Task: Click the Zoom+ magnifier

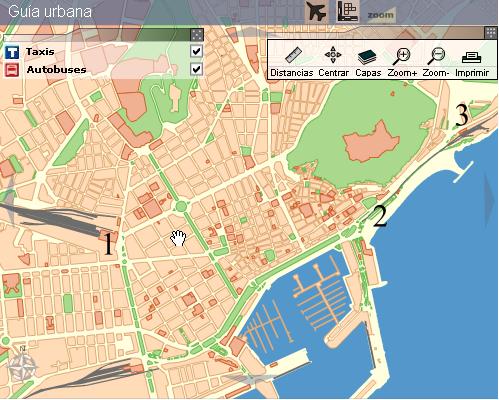Action: tap(402, 62)
